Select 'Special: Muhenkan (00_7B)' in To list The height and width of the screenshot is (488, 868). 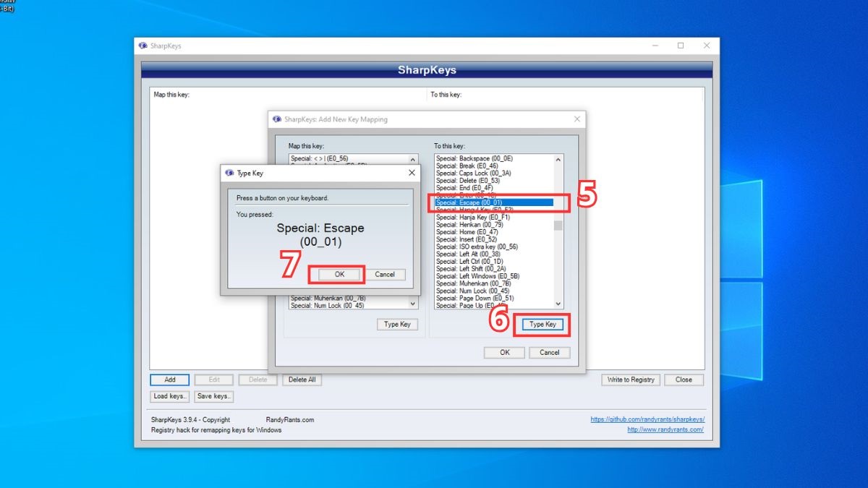(494, 283)
